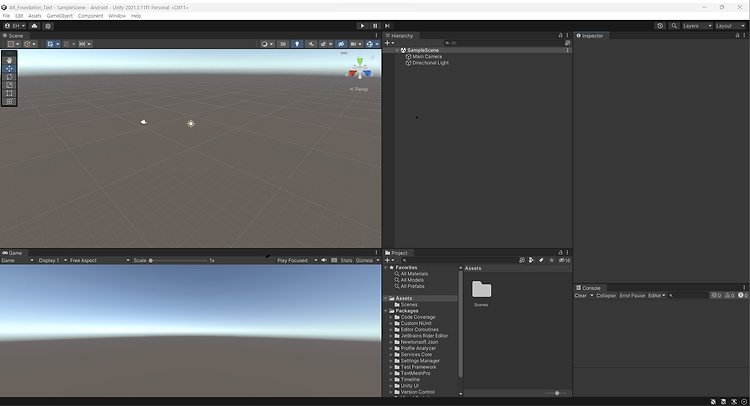Toggle 2D mode in Scene view
The width and height of the screenshot is (750, 406).
[283, 44]
